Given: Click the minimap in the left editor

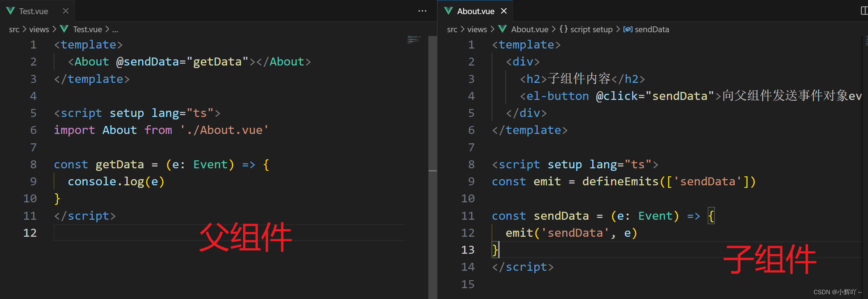Looking at the screenshot, I should pyautogui.click(x=414, y=39).
